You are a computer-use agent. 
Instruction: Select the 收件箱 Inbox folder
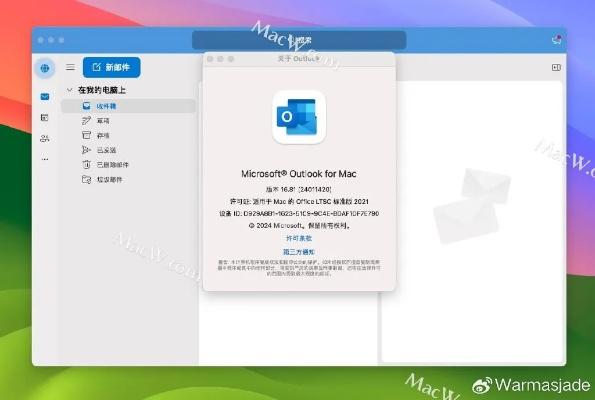(128, 106)
